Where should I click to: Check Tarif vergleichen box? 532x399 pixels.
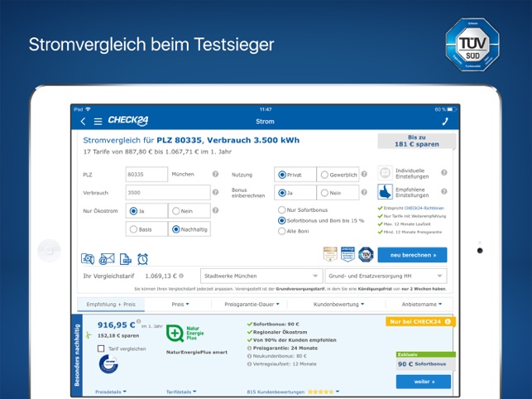[101, 349]
